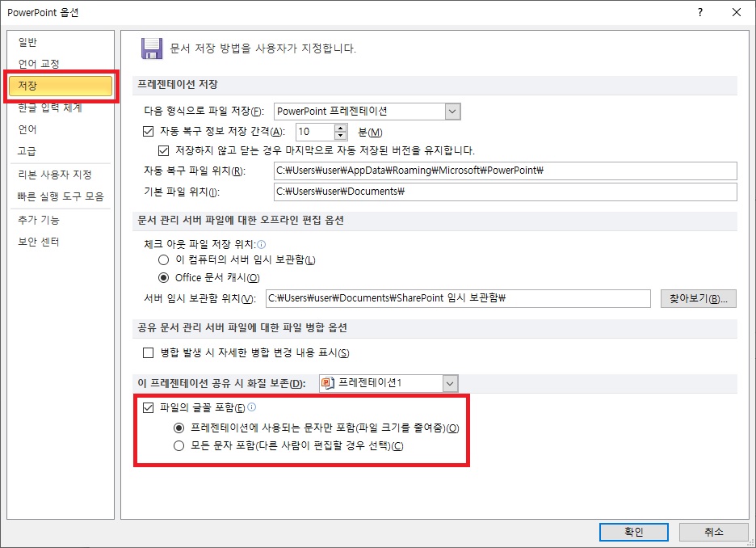
Task: Click the info icon next to 체크 아웃 파일 저장 위치
Action: 262,245
